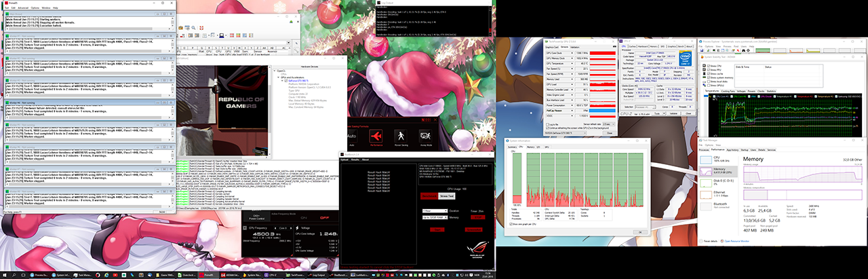Switch to the Performance tab in Task Manager
868x279 pixels.
[x=717, y=150]
